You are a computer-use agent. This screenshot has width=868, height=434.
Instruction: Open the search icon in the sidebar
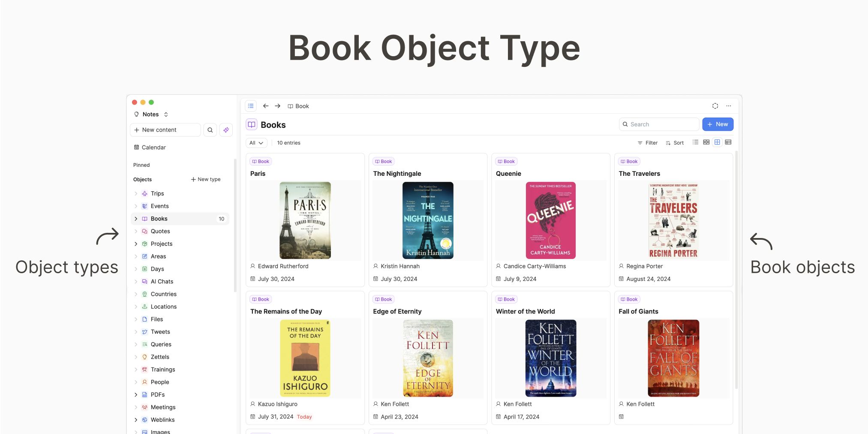tap(210, 130)
